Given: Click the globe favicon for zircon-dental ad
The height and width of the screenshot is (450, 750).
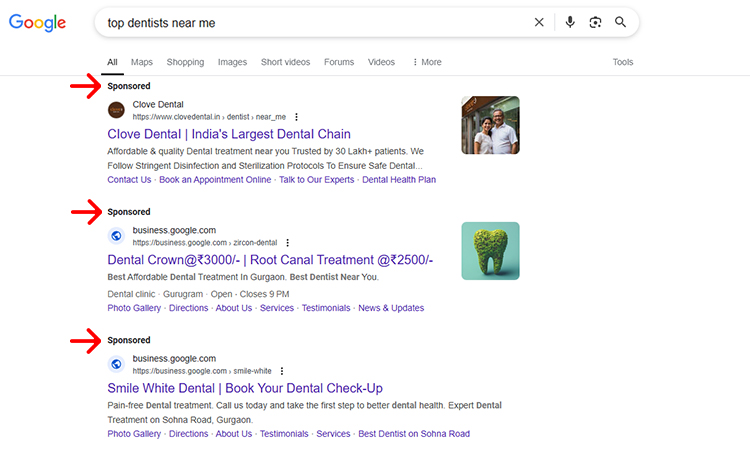Looking at the screenshot, I should click(116, 236).
